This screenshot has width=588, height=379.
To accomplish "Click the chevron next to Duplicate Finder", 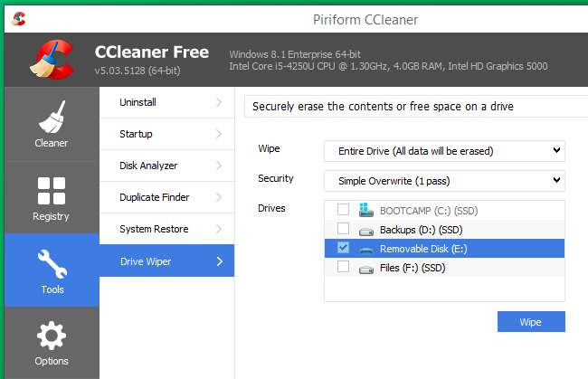I will pyautogui.click(x=220, y=197).
